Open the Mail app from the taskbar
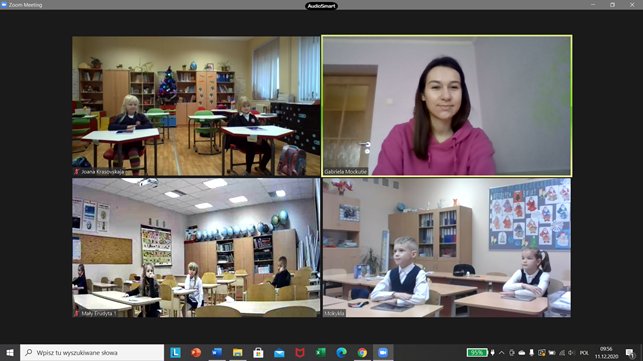Screen dimensions: 643x361 tap(279, 352)
